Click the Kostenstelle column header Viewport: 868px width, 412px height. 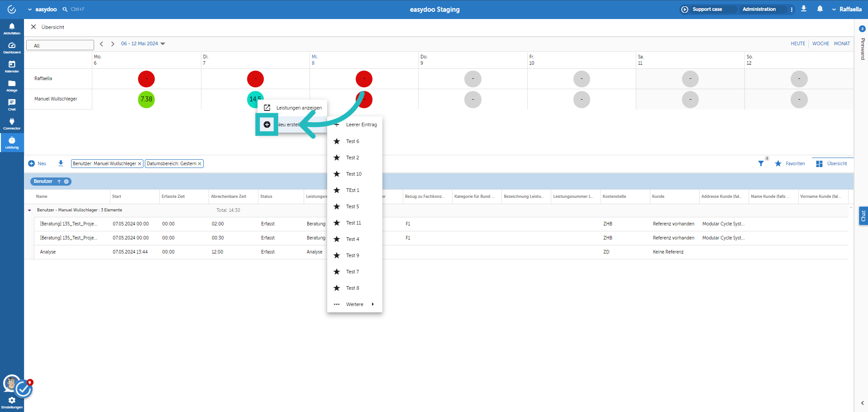pos(614,196)
